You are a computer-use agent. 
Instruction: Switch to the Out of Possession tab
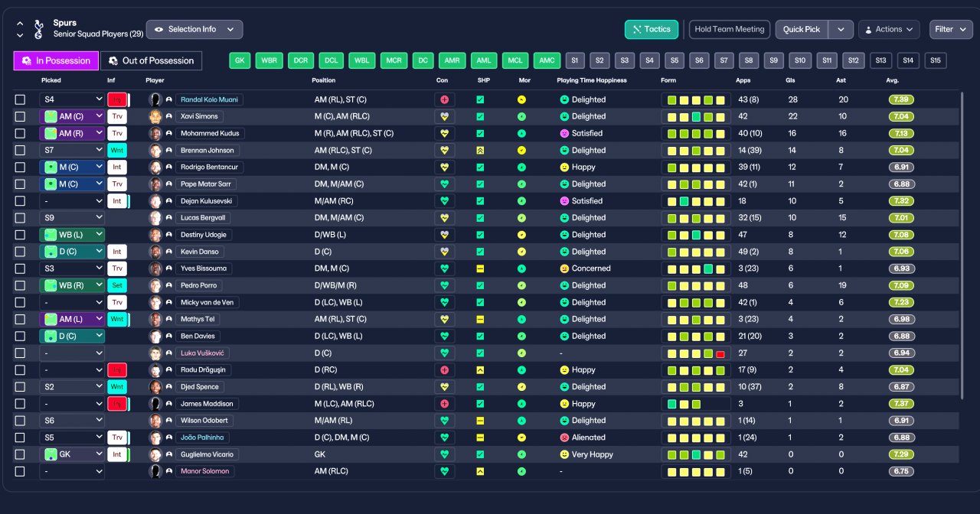point(152,60)
